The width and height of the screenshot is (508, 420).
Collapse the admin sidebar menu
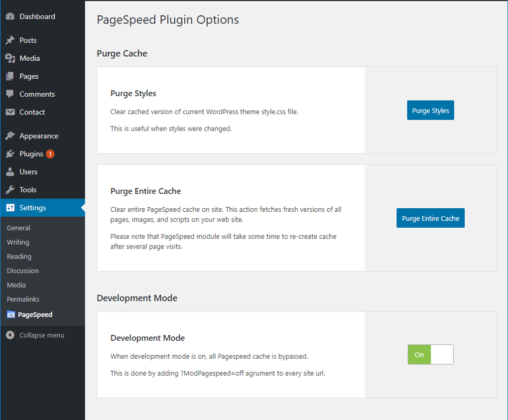click(9, 335)
